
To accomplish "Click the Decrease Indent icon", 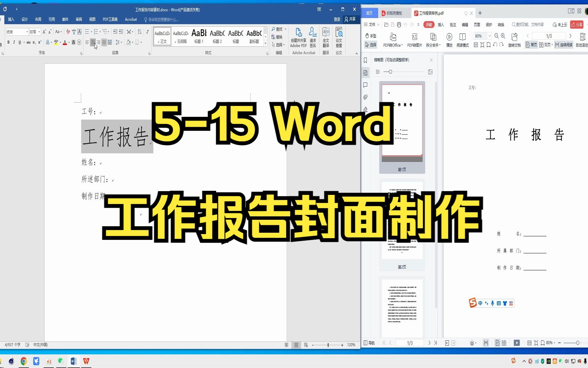I will [115, 32].
